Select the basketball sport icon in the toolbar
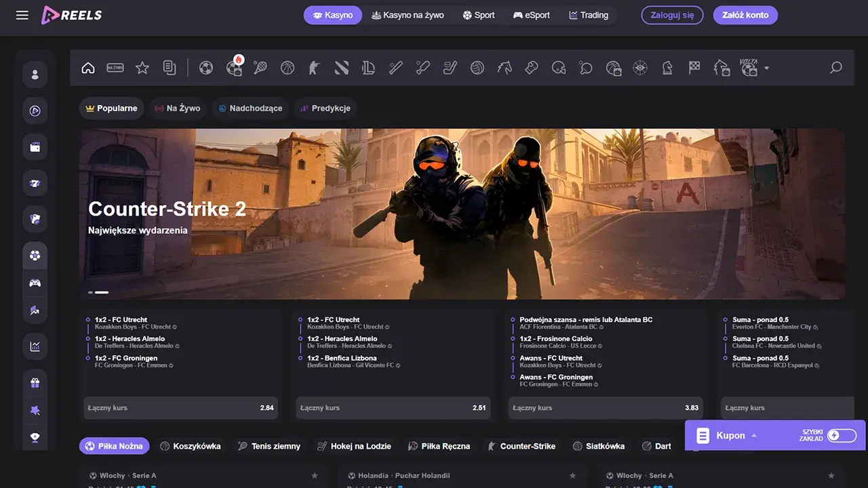This screenshot has height=488, width=868. 288,68
